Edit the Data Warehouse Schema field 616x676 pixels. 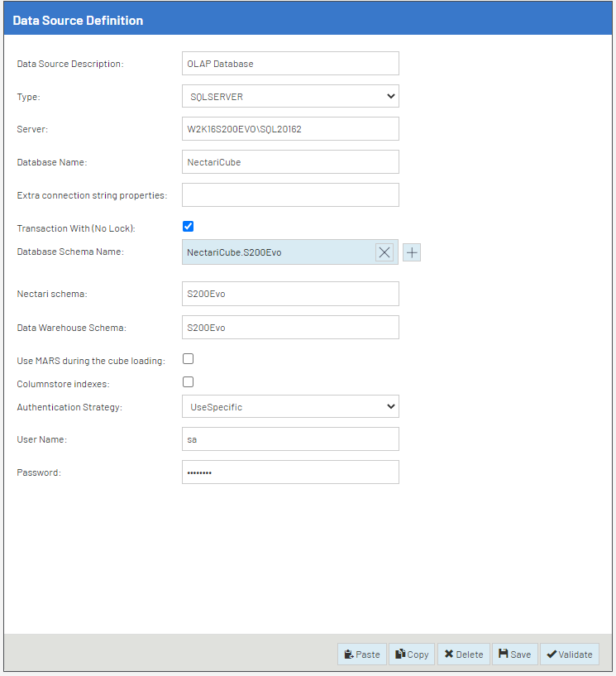[x=290, y=327]
